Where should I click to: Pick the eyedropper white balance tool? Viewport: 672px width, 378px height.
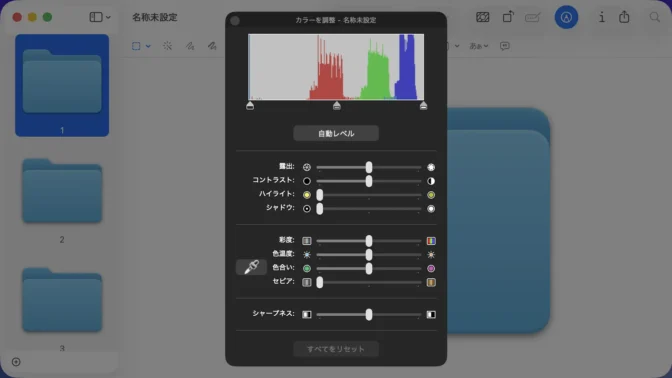251,267
